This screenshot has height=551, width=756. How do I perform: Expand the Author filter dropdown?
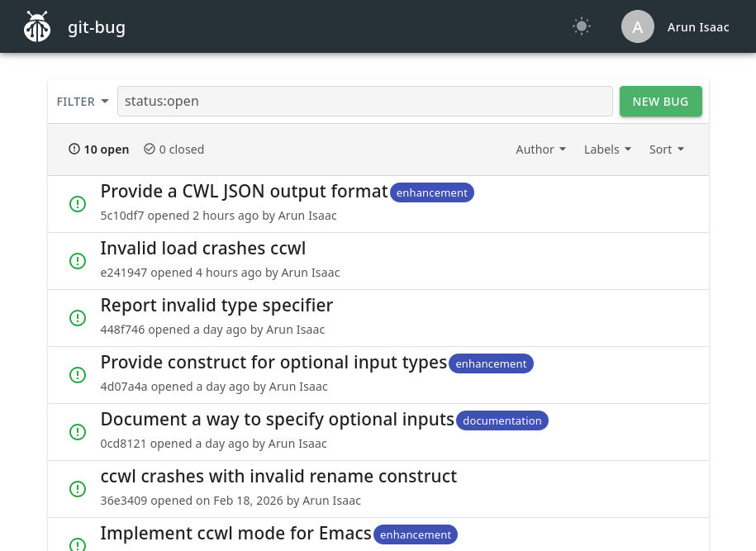click(x=540, y=150)
